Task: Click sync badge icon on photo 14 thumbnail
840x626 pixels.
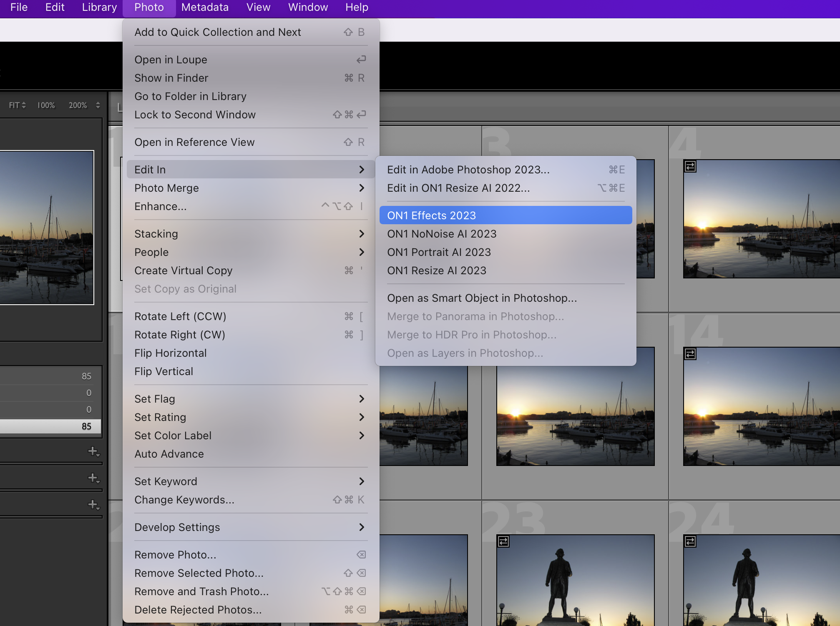Action: coord(690,354)
